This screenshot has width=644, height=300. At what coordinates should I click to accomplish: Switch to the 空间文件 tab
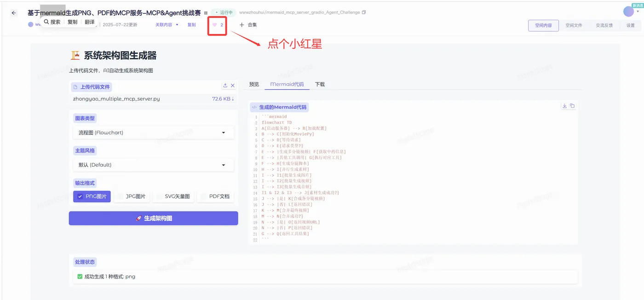pos(574,25)
